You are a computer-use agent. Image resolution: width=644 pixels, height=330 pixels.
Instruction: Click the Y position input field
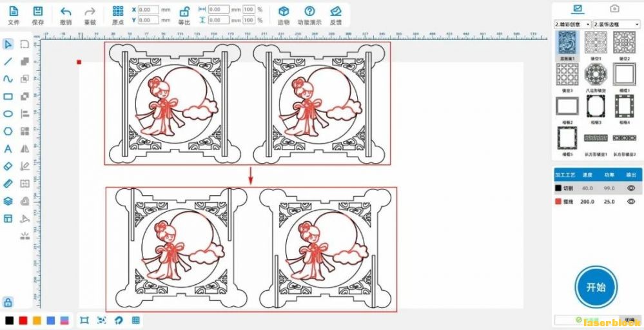click(148, 20)
